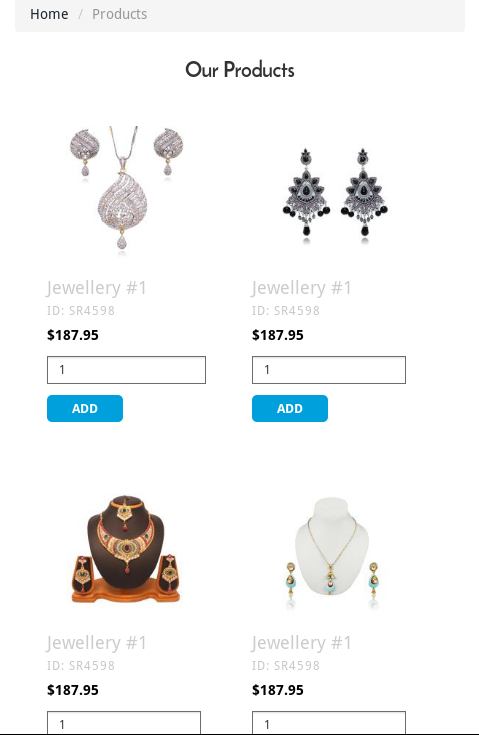Screen dimensions: 479x735
Task: Select Our Products heading
Action: (x=240, y=70)
